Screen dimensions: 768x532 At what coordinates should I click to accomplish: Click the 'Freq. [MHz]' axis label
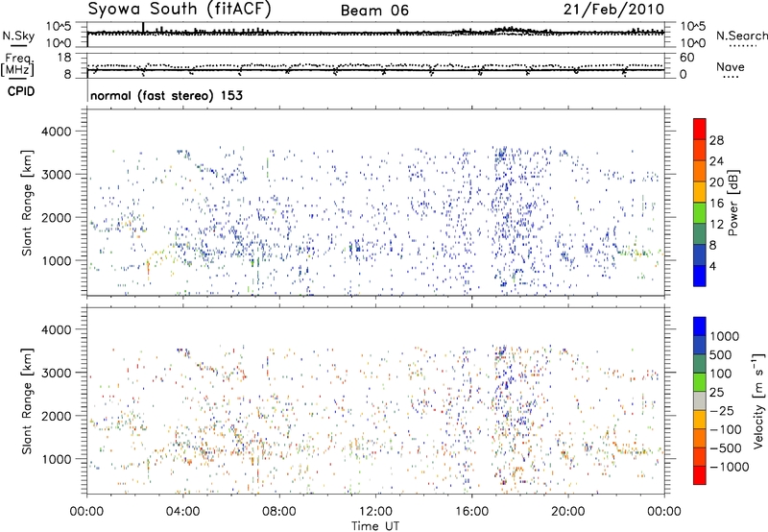[18, 64]
